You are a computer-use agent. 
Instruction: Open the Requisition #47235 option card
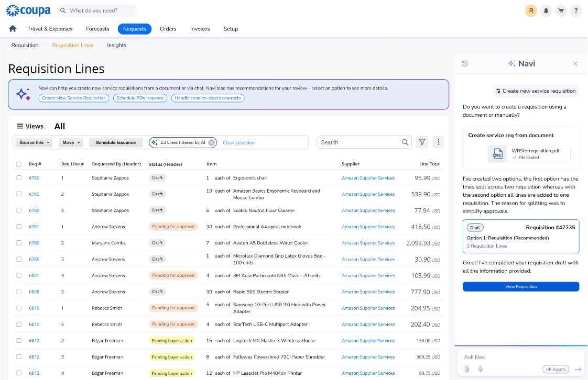(521, 236)
